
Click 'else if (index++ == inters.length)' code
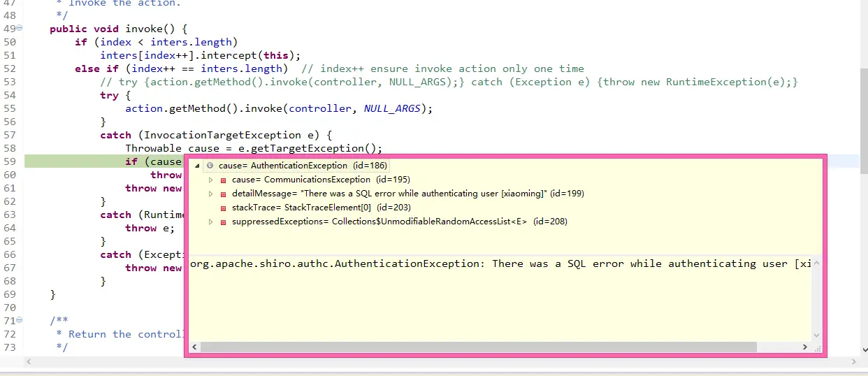(x=182, y=68)
